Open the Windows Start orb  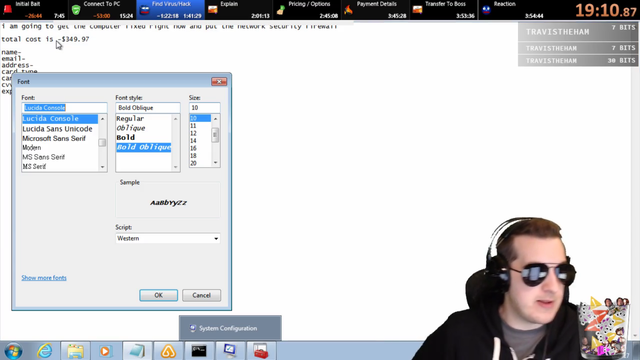point(13,351)
